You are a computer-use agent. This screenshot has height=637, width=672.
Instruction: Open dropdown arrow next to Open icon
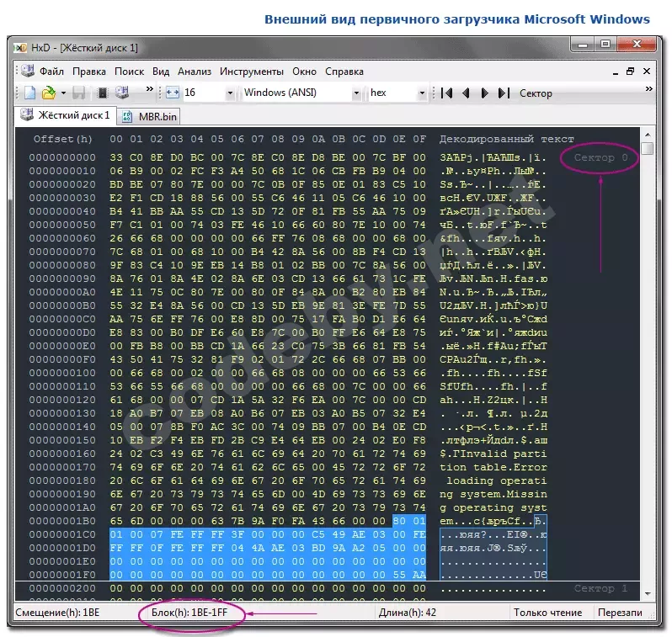[x=63, y=93]
